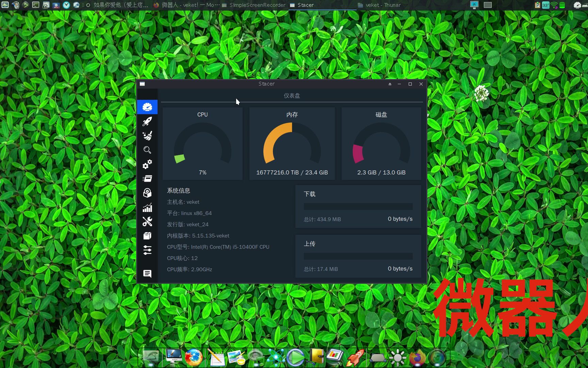This screenshot has width=588, height=368.
Task: Open the speaker with music note dock icon
Action: pos(256,357)
